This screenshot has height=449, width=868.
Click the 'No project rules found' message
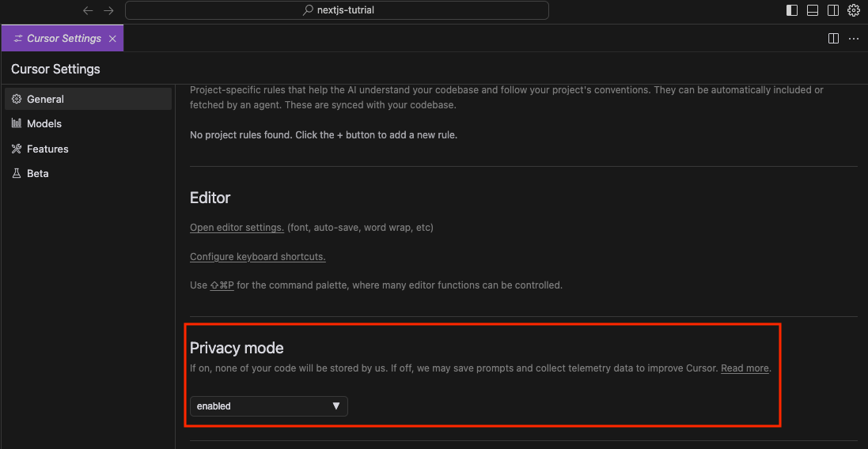324,135
